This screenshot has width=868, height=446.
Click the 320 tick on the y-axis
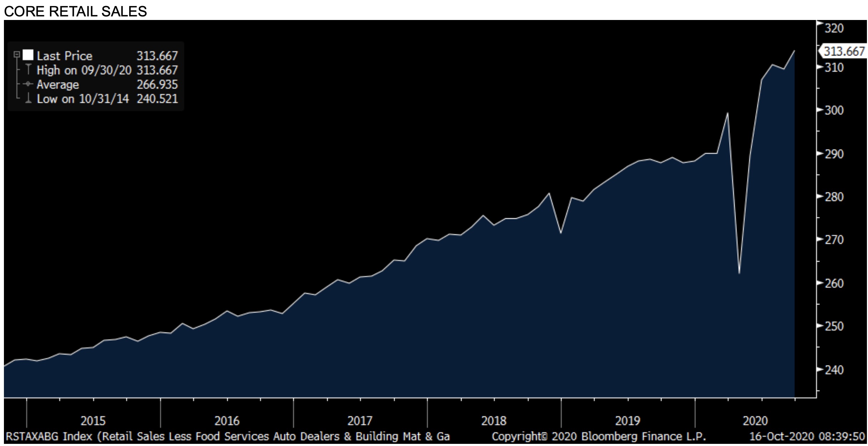pyautogui.click(x=834, y=28)
